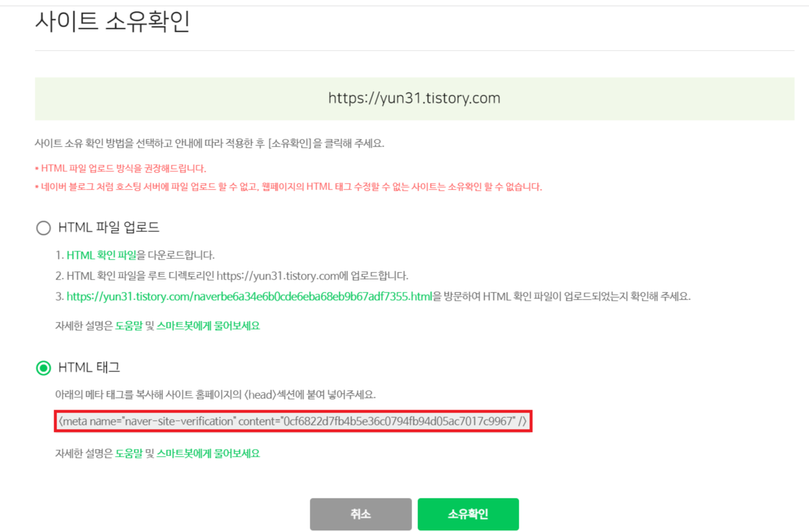The image size is (809, 532).
Task: Open 스마트봇에게 물어보세요 under HTML 태그 section
Action: click(208, 454)
